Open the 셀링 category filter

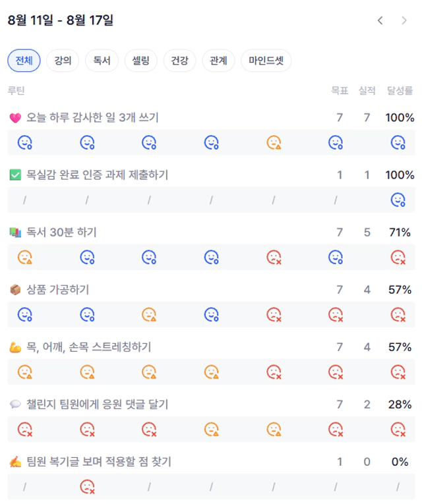141,61
